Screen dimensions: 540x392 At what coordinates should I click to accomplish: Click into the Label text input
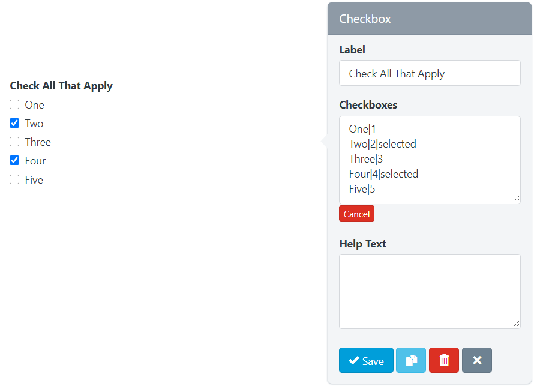(x=430, y=73)
